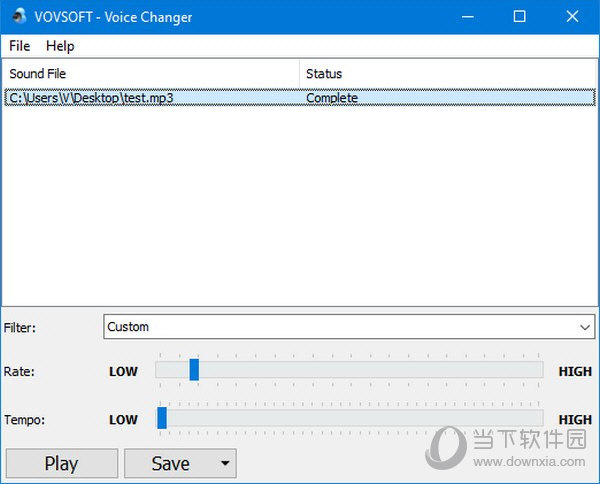Open the Help menu
Image resolution: width=600 pixels, height=484 pixels.
[x=60, y=46]
